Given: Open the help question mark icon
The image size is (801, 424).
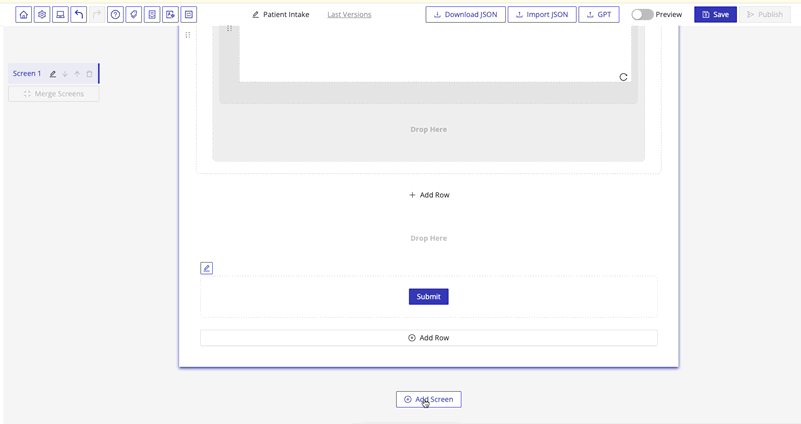Looking at the screenshot, I should point(115,15).
